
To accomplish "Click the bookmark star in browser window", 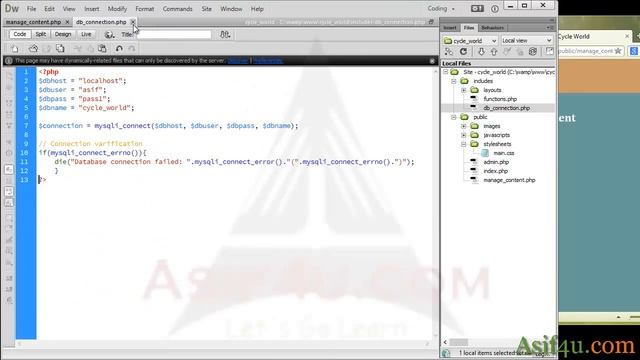I will pyautogui.click(x=618, y=51).
